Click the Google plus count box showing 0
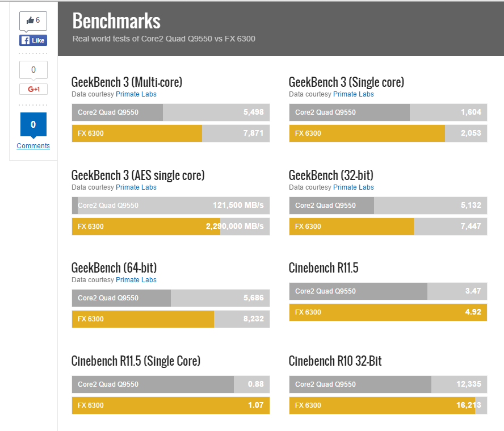 (x=33, y=70)
